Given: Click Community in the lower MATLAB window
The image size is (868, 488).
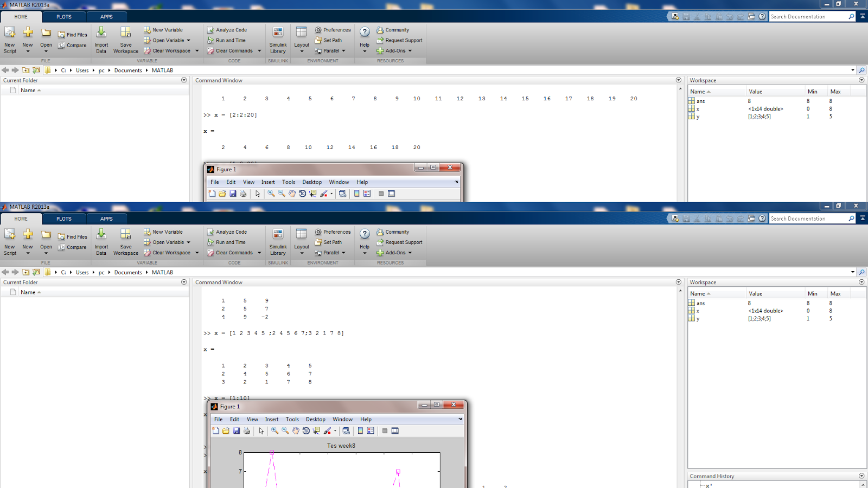Looking at the screenshot, I should point(393,232).
